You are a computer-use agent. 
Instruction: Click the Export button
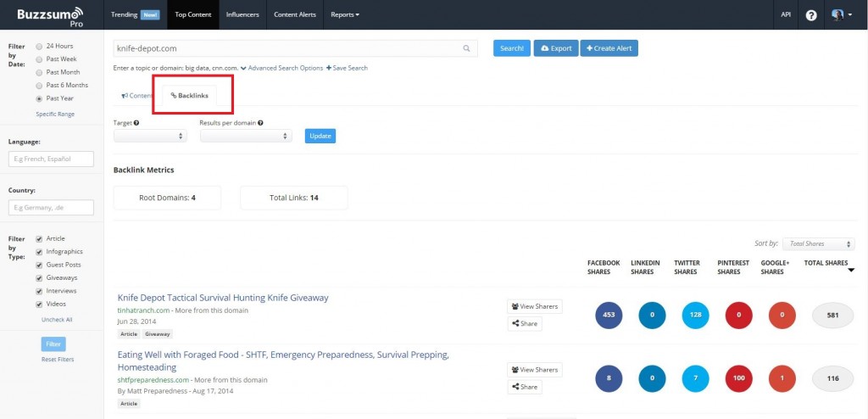pos(556,48)
